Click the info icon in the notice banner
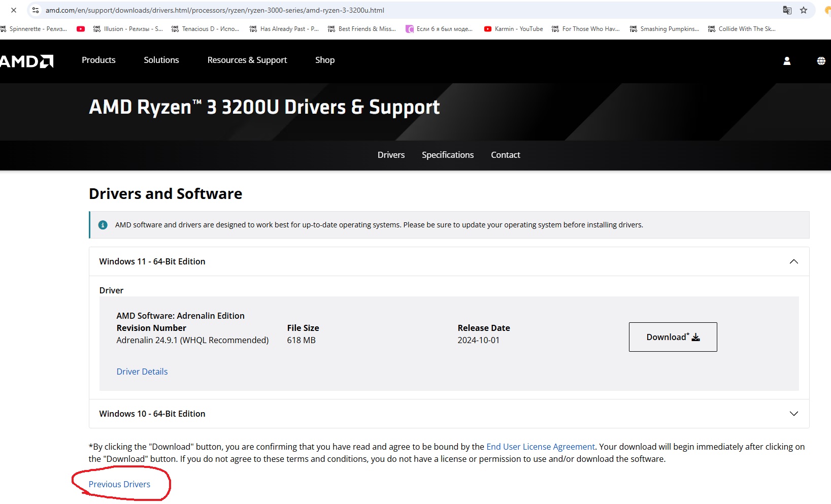This screenshot has width=831, height=504. 103,225
